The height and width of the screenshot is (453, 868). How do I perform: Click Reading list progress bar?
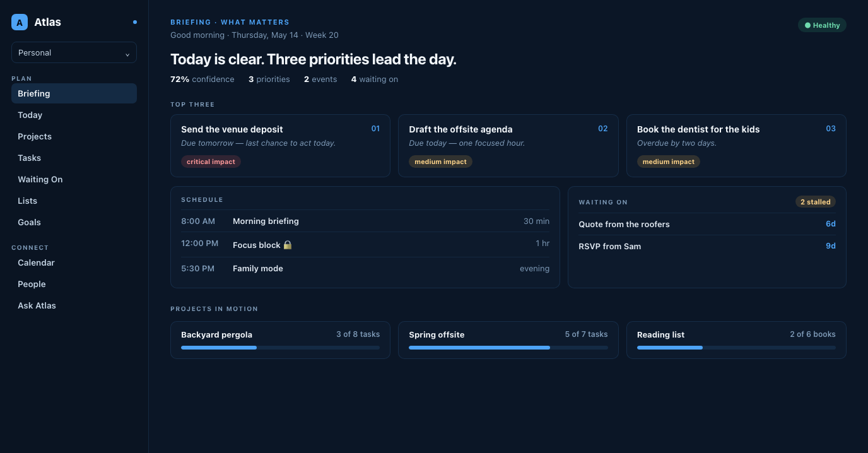tap(736, 348)
